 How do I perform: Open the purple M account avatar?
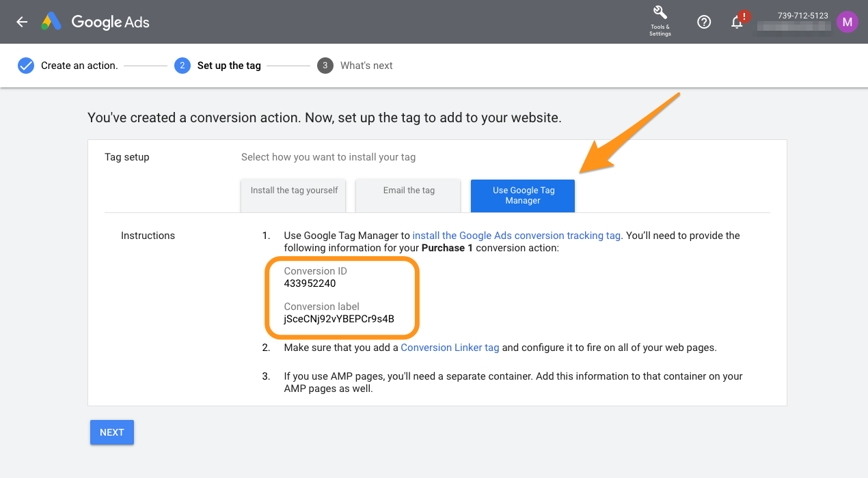coord(847,22)
